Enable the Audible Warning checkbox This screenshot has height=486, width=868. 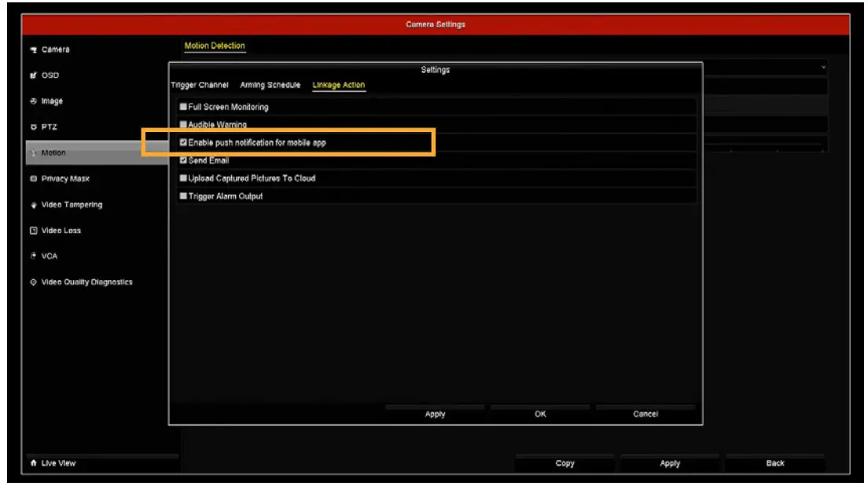183,124
